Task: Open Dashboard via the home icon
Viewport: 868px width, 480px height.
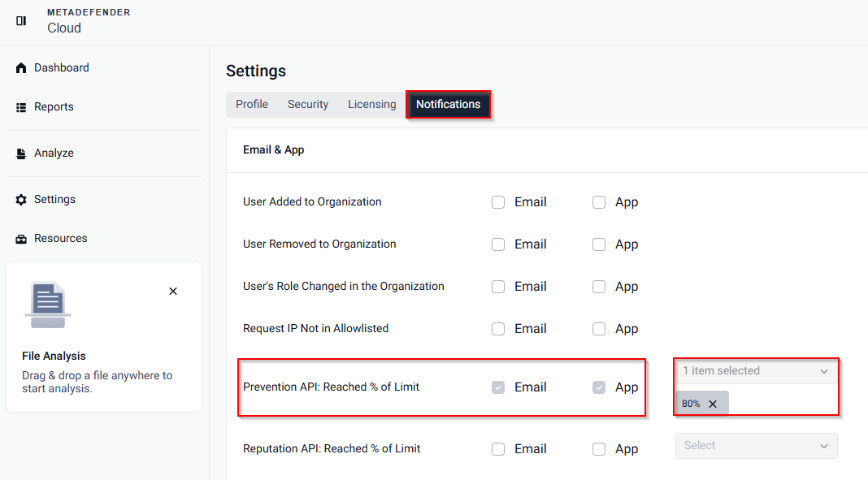Action: coord(22,68)
